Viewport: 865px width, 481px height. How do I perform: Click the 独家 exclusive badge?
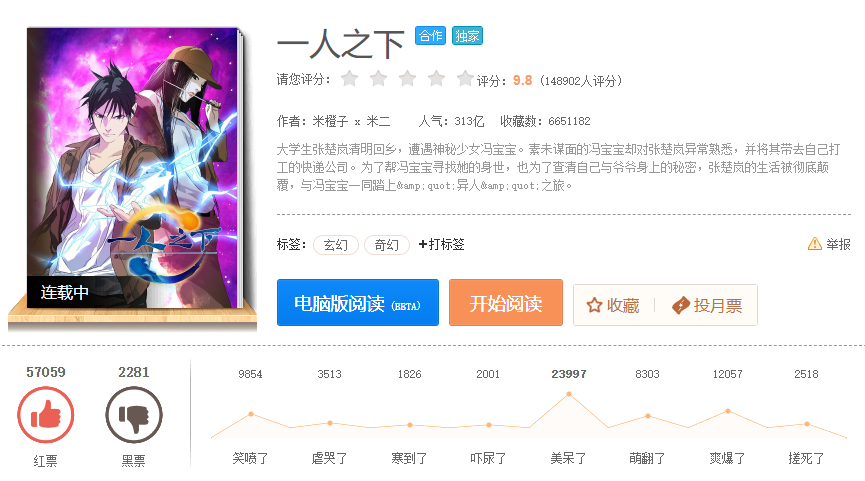467,36
